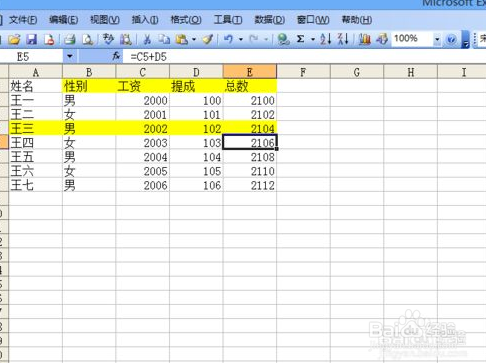Image resolution: width=486 pixels, height=363 pixels.
Task: Select column G header
Action: click(x=357, y=72)
